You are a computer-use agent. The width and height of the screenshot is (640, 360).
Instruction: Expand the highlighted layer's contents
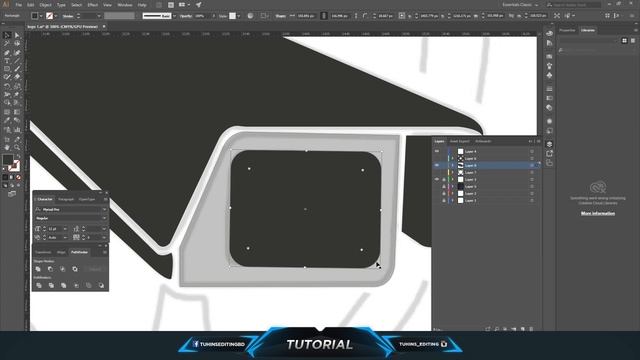pyautogui.click(x=453, y=165)
